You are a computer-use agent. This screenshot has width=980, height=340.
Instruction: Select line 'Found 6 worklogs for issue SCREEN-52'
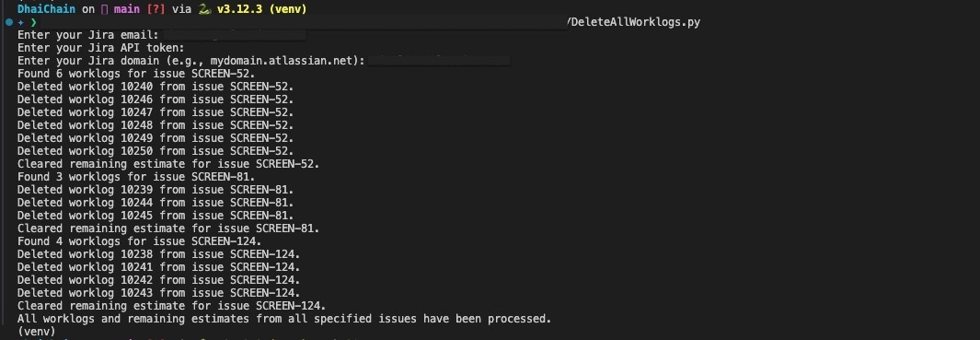[136, 74]
